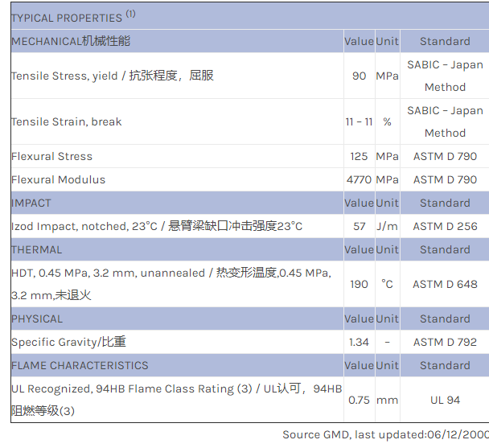This screenshot has width=489, height=448.
Task: Select the MECHANICAL机械性能 section header
Action: [71, 41]
